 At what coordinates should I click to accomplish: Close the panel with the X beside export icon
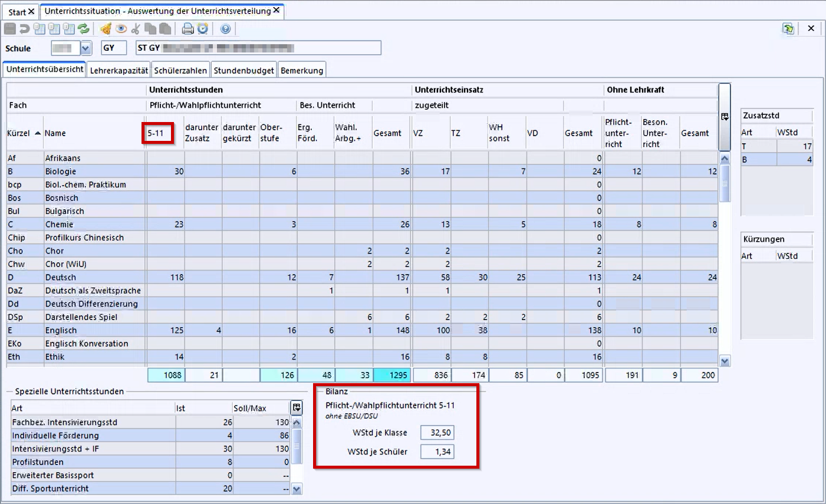click(x=811, y=28)
